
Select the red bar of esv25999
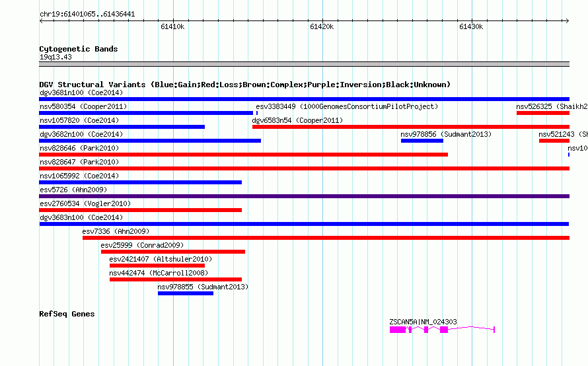click(173, 252)
